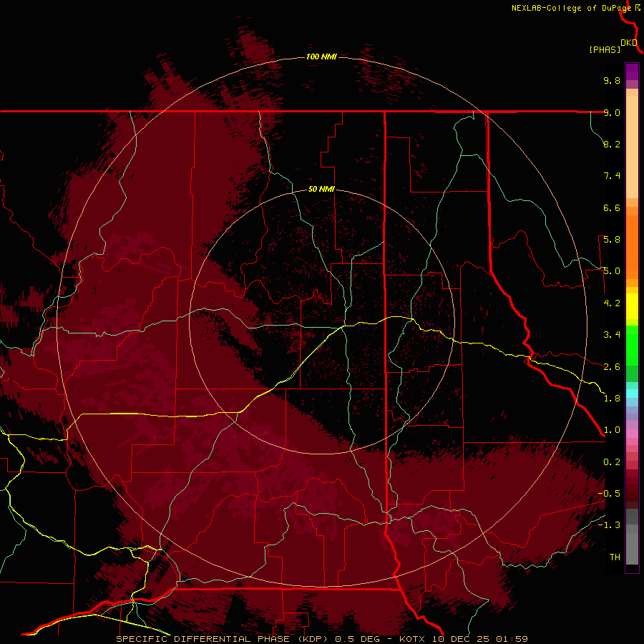Select the 4.2 legend value

pyautogui.click(x=612, y=303)
